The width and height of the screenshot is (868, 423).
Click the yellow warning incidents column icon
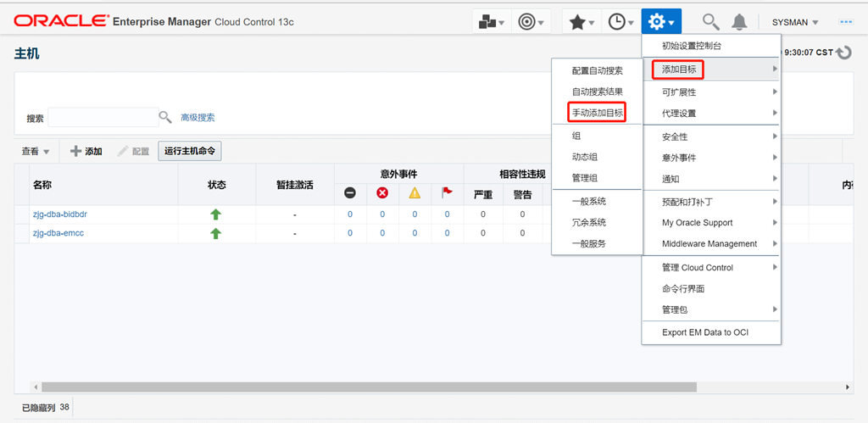[x=415, y=192]
